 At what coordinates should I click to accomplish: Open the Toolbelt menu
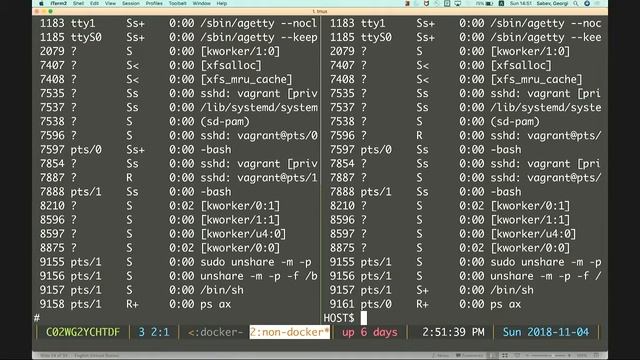pyautogui.click(x=178, y=3)
